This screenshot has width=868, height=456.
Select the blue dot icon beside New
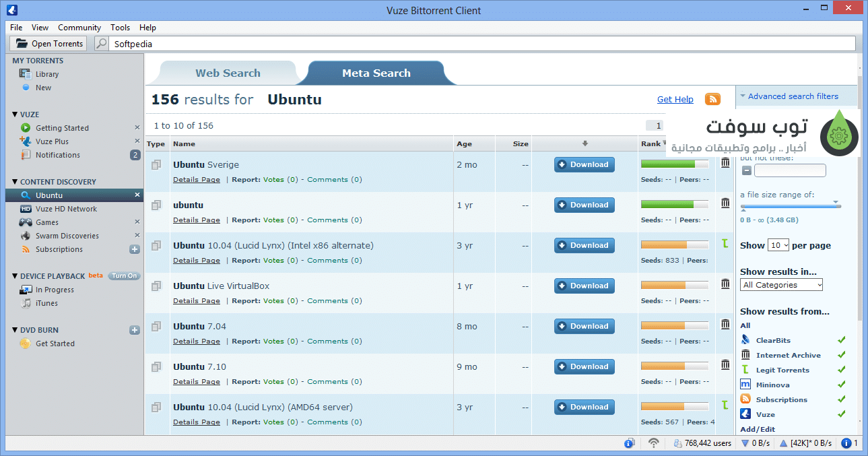(26, 87)
